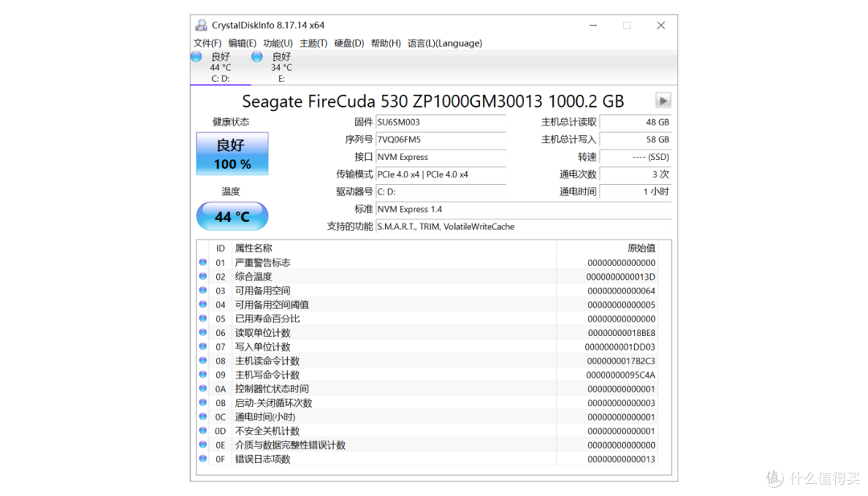Minimize the CrystalDiskInfo window

593,26
